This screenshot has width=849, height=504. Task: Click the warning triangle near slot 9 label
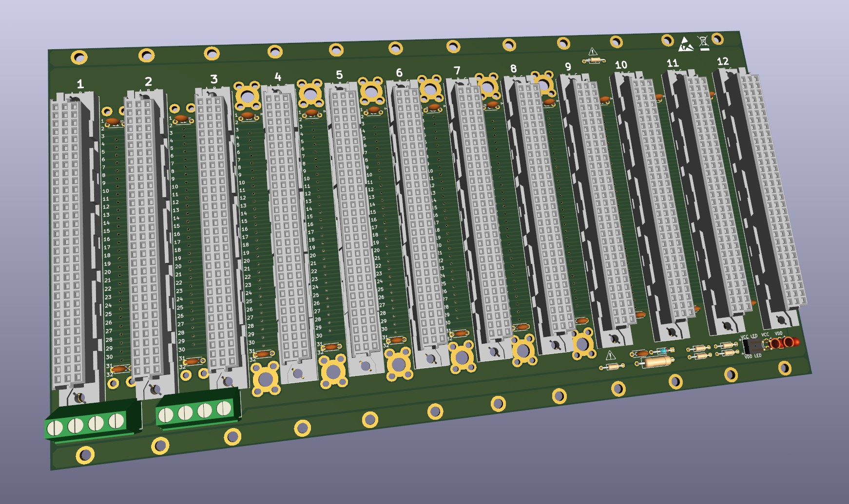(593, 52)
